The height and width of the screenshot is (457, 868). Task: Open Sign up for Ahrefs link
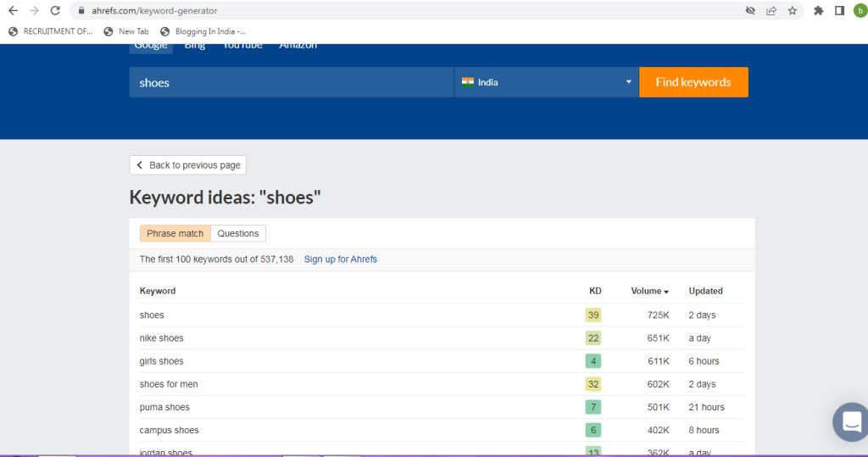pyautogui.click(x=341, y=259)
